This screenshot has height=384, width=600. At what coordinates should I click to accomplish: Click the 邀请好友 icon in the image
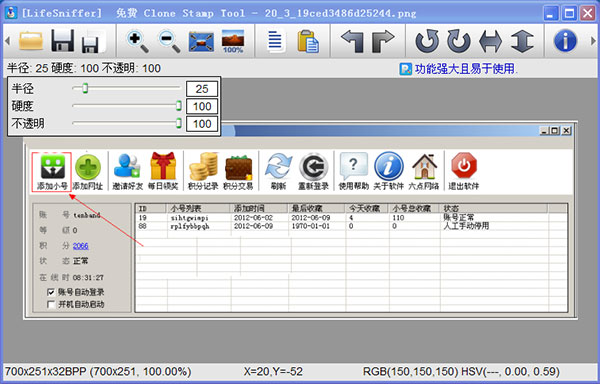pos(127,172)
